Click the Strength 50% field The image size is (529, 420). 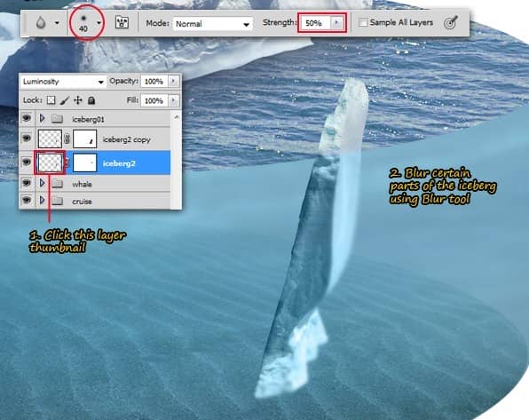click(315, 23)
